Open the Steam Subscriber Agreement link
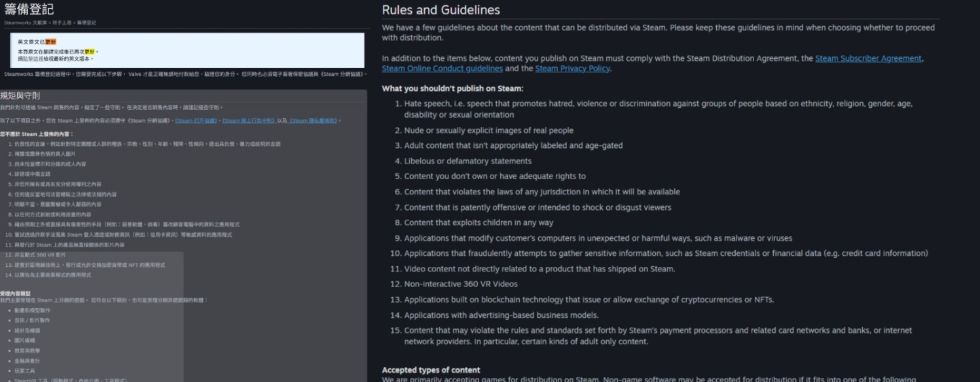Viewport: 980px width, 382px height. coord(869,58)
